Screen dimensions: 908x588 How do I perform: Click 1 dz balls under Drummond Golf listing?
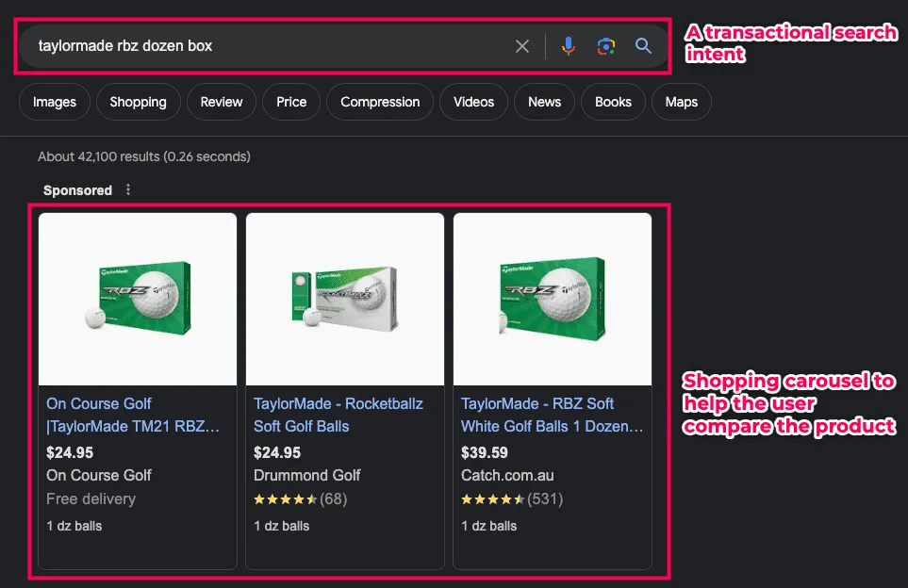[x=281, y=526]
